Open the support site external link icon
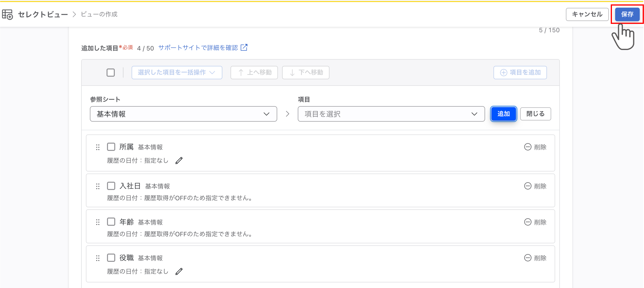This screenshot has height=288, width=644. 244,47
